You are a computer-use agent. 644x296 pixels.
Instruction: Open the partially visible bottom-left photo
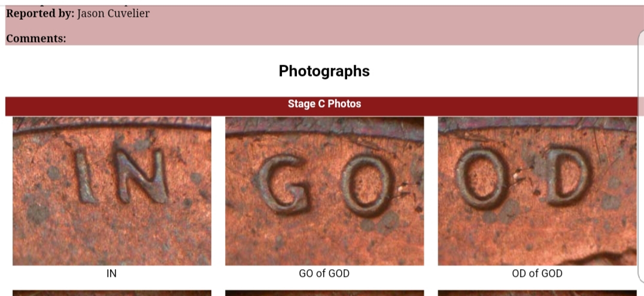pyautogui.click(x=112, y=293)
